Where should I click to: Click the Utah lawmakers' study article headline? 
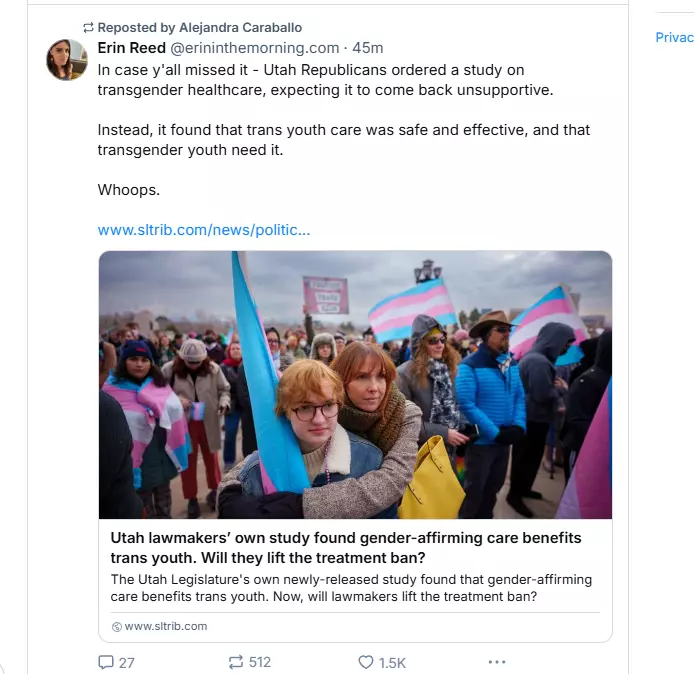[x=345, y=548]
